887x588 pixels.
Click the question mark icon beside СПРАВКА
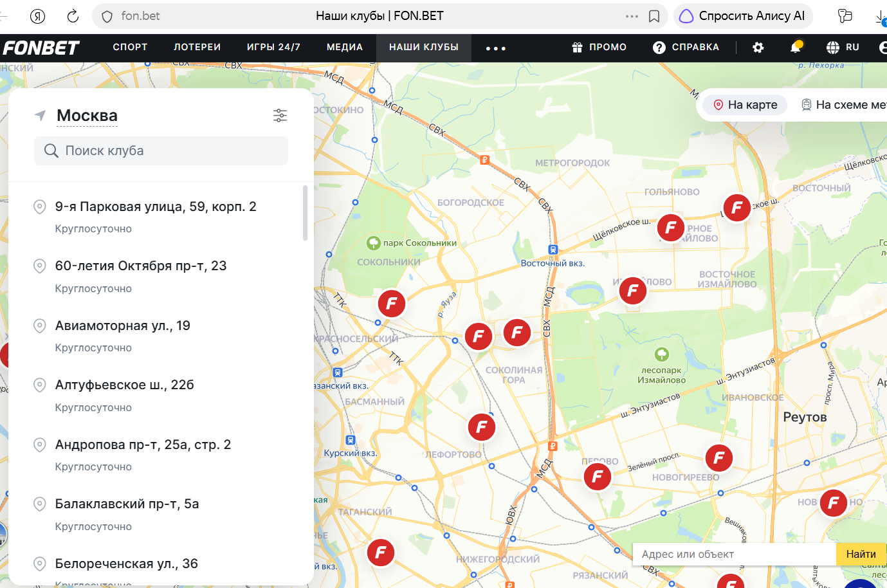tap(659, 48)
